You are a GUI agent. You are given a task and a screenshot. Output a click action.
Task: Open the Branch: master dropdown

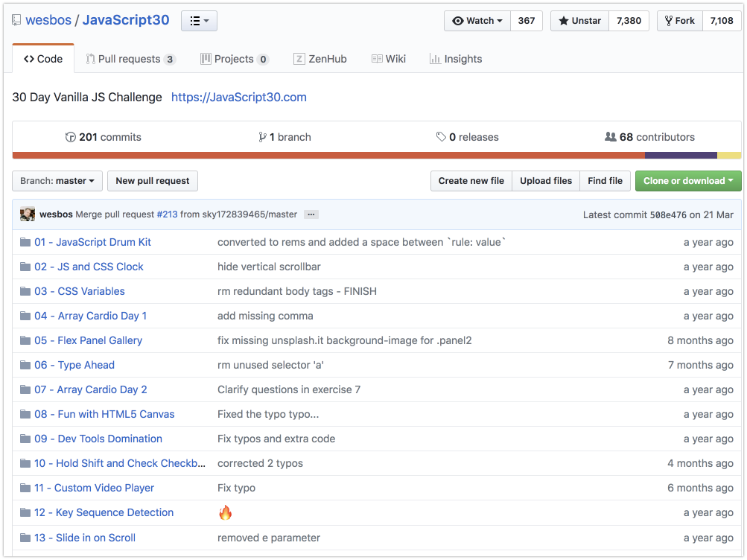(x=57, y=181)
